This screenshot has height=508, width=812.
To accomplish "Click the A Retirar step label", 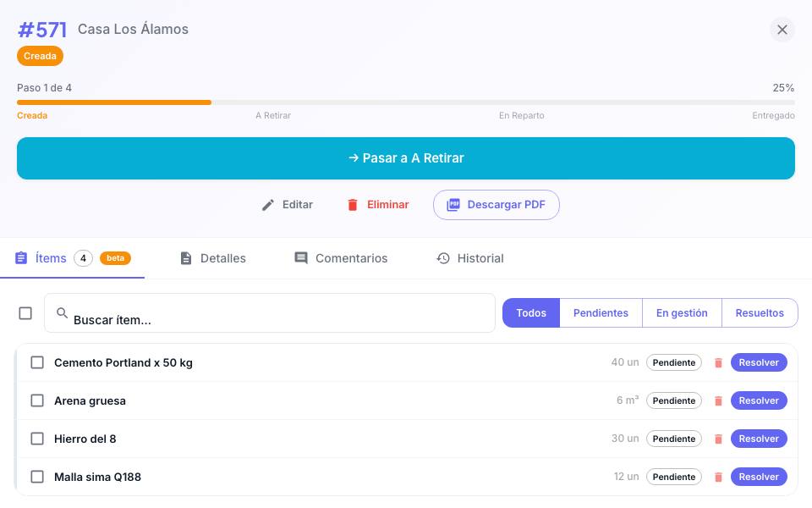I will [273, 116].
